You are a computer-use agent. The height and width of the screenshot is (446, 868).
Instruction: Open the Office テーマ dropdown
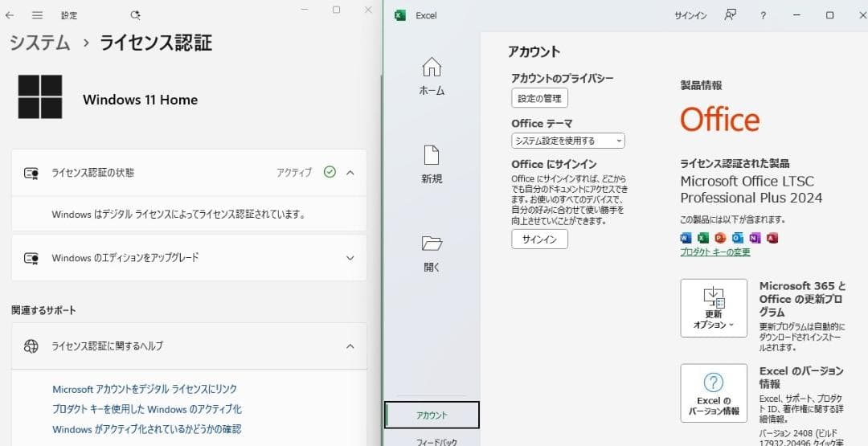pyautogui.click(x=568, y=141)
